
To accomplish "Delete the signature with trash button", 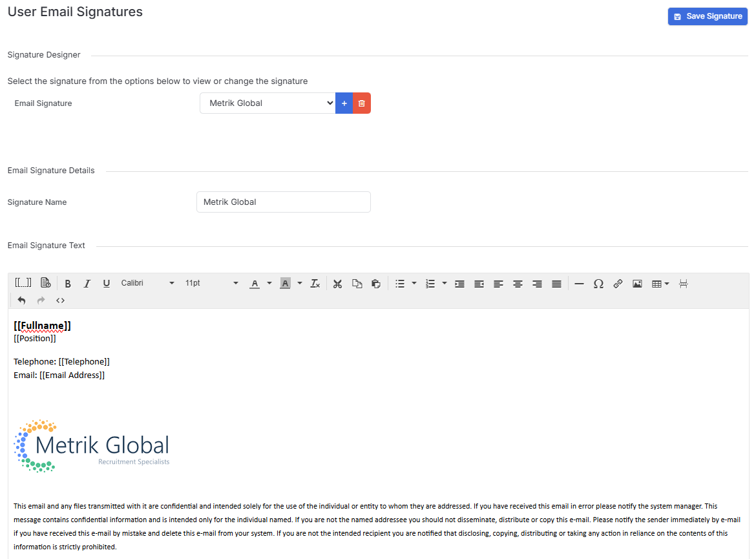I will pos(362,103).
